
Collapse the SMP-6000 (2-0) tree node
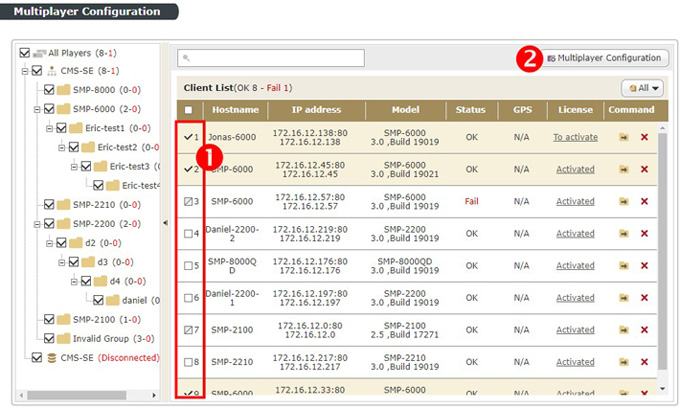coord(37,109)
